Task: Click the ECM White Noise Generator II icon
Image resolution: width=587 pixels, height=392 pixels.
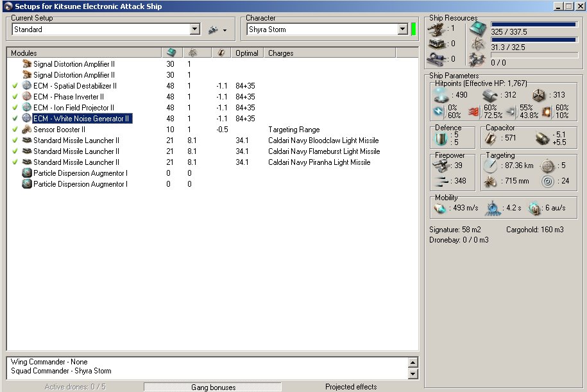Action: click(26, 118)
